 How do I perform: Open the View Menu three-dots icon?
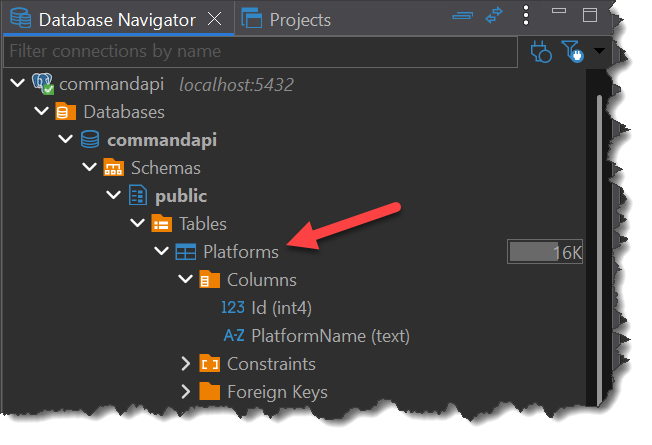(526, 16)
